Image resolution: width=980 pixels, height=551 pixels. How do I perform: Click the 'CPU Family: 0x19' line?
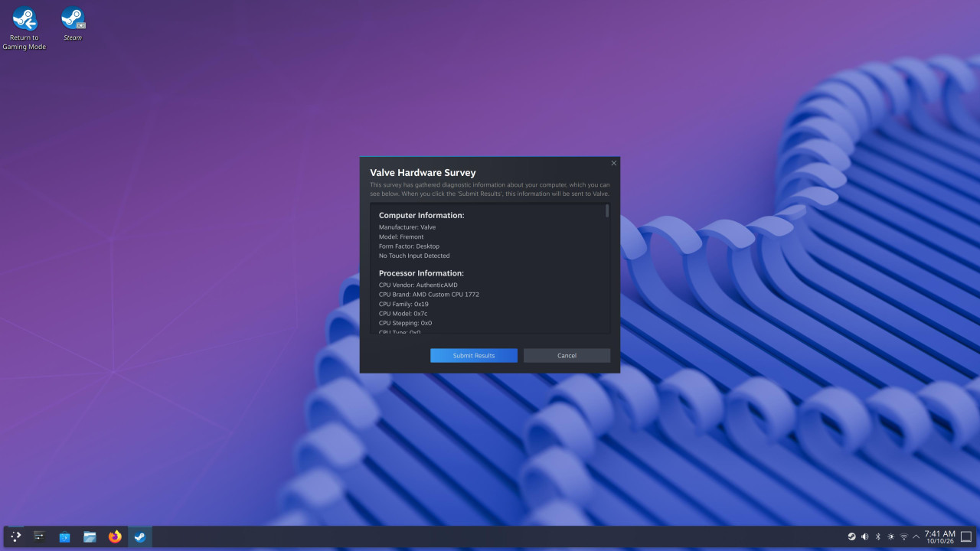point(403,304)
